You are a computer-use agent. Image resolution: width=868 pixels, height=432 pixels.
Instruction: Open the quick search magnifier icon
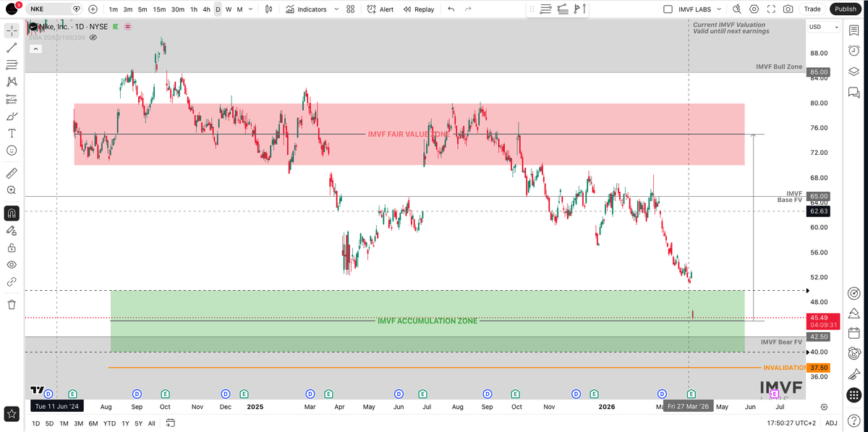click(737, 9)
